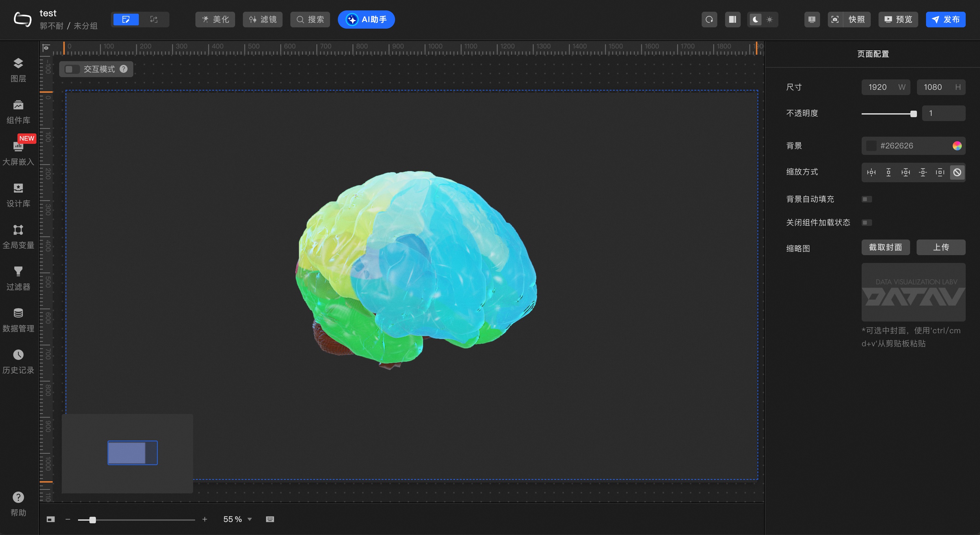Select the no-scaling option in 缩放方式
Image resolution: width=980 pixels, height=535 pixels.
click(x=957, y=172)
